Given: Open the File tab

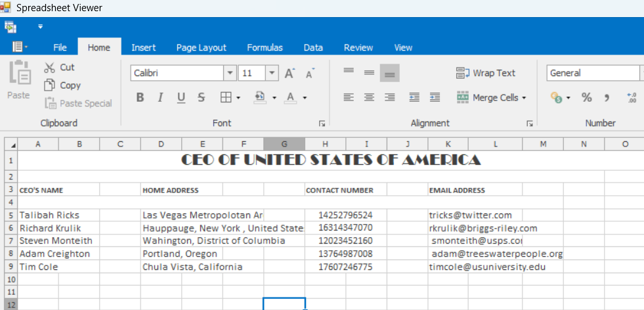Looking at the screenshot, I should pyautogui.click(x=60, y=47).
